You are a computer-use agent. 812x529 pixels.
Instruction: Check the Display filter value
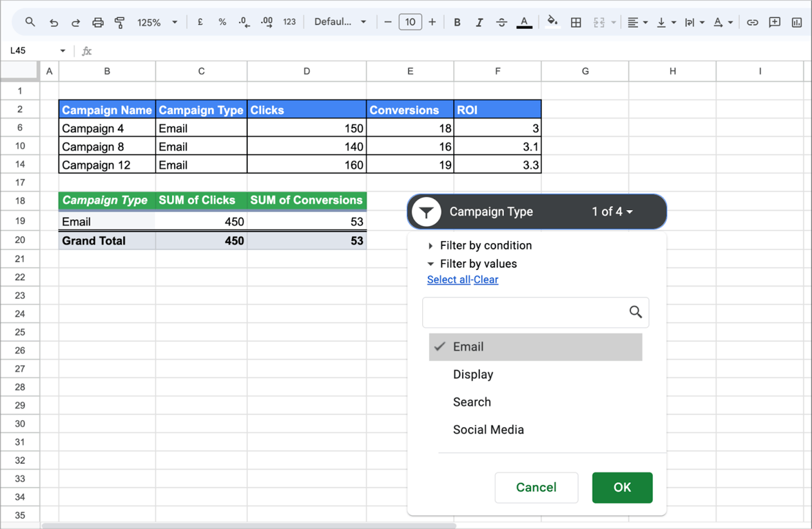(535, 375)
